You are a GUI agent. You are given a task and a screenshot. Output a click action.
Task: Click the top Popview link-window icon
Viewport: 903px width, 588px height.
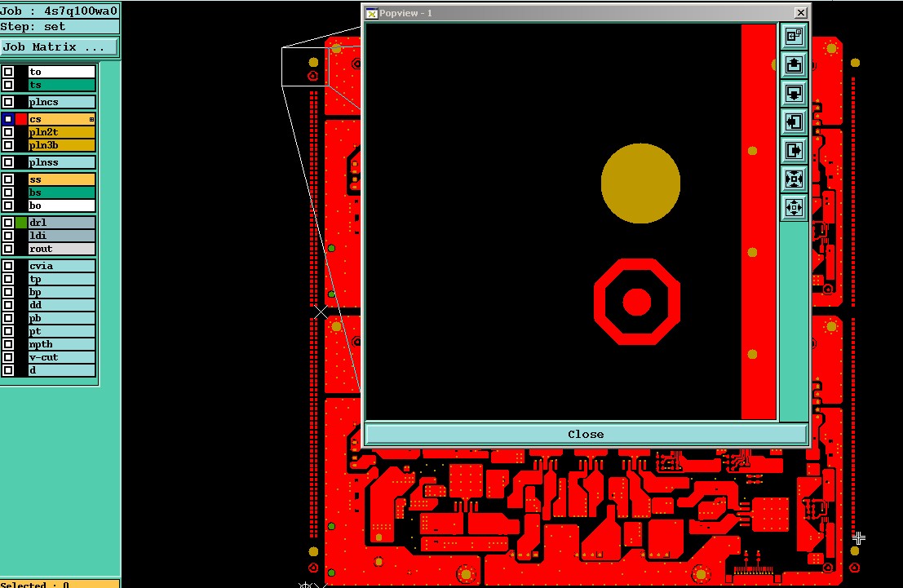(794, 36)
